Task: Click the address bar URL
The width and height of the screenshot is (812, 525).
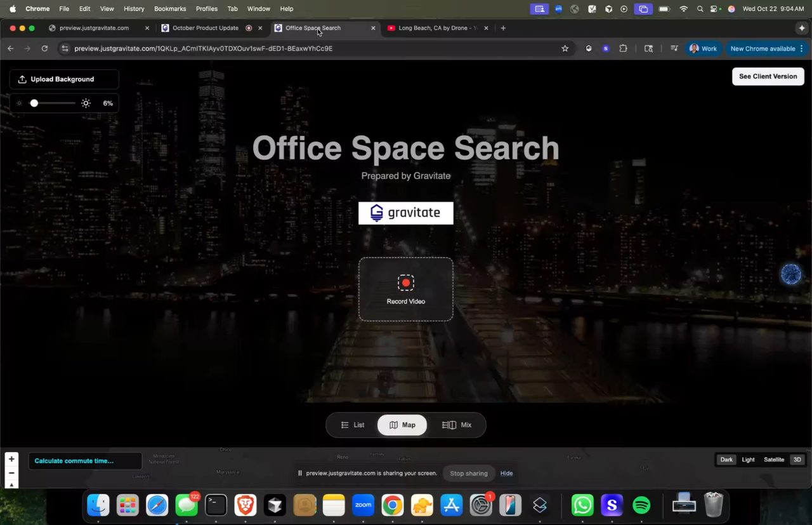Action: pos(203,48)
